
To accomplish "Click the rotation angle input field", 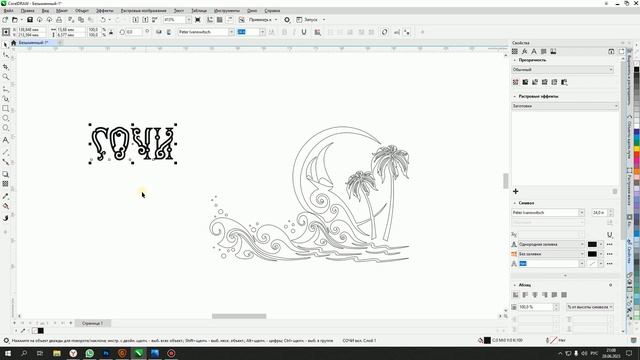I will click(134, 32).
